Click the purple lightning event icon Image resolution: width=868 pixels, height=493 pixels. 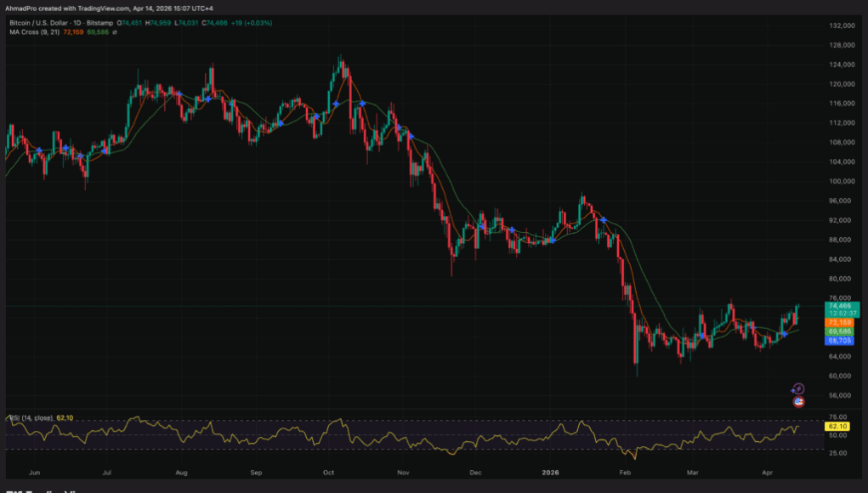(x=797, y=389)
